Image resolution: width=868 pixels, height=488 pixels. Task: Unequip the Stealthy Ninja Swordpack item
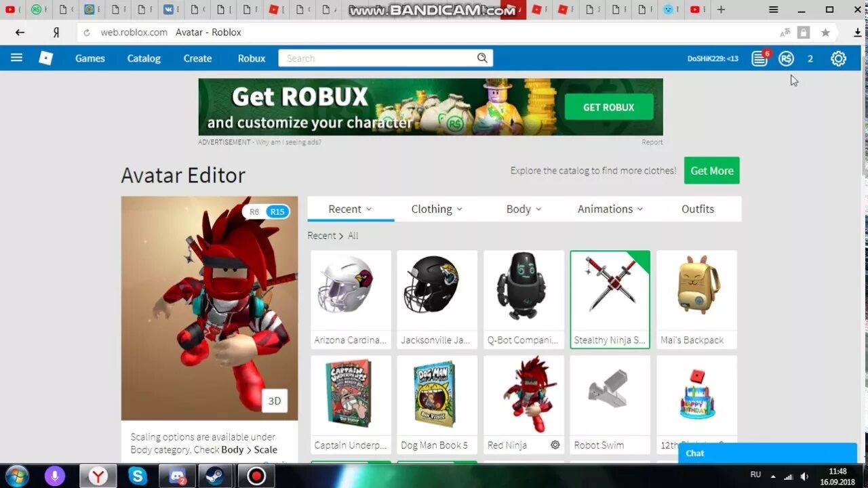610,300
